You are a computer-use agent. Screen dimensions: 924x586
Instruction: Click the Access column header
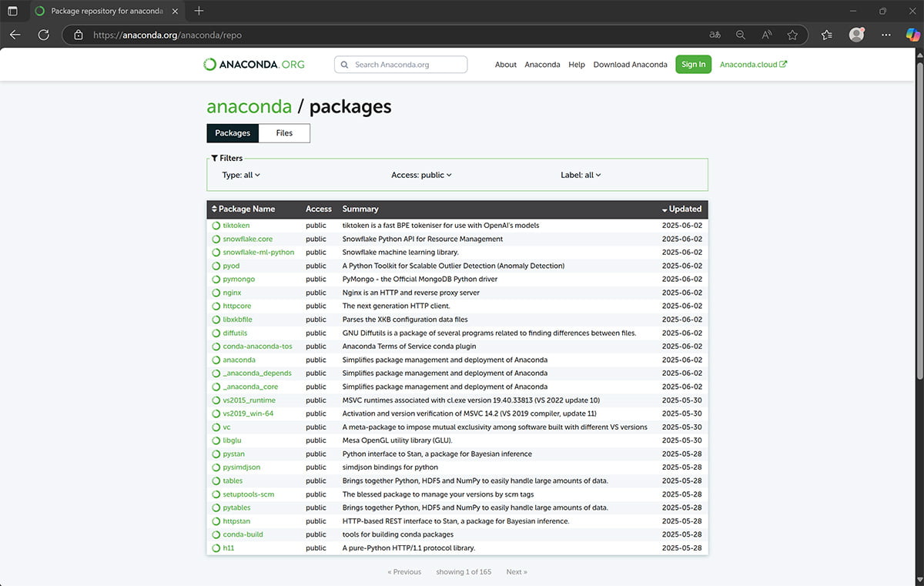point(319,209)
